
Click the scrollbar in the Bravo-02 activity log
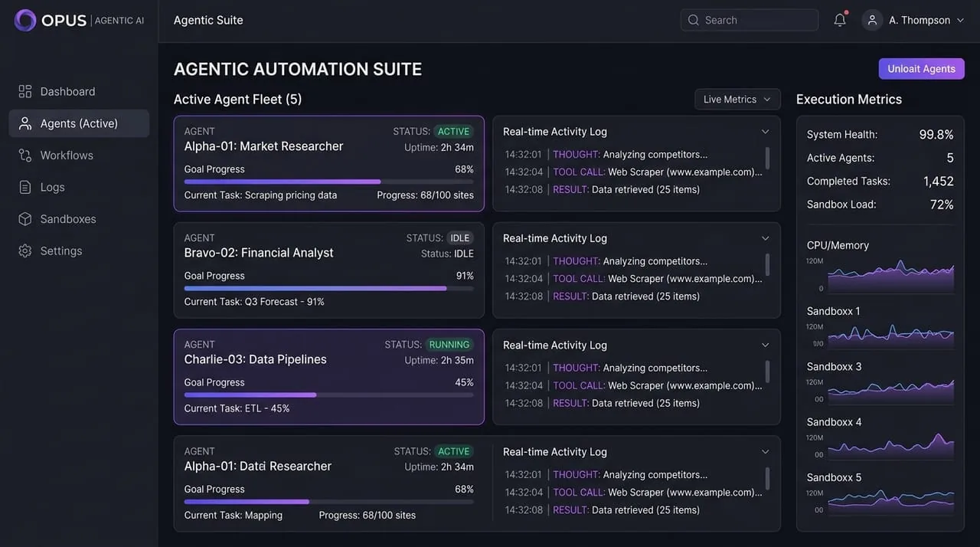pos(767,265)
